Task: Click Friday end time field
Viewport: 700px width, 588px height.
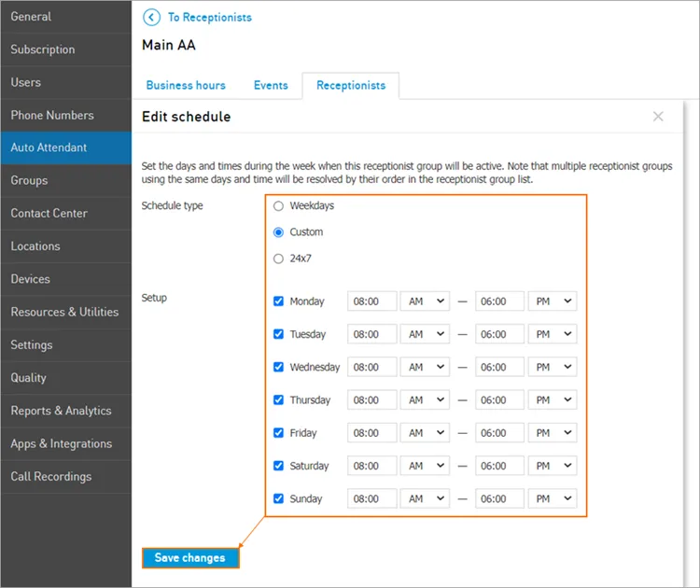Action: point(499,433)
